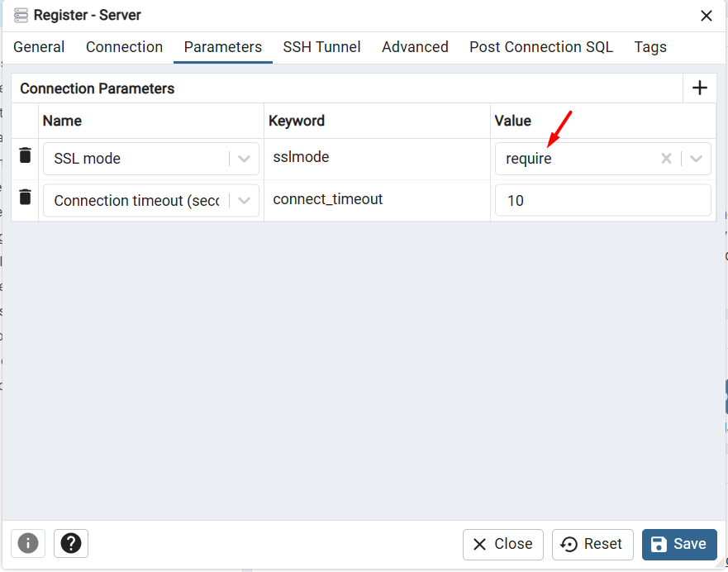Expand the Connection timeout name dropdown
This screenshot has height=572, width=728.
tap(244, 200)
